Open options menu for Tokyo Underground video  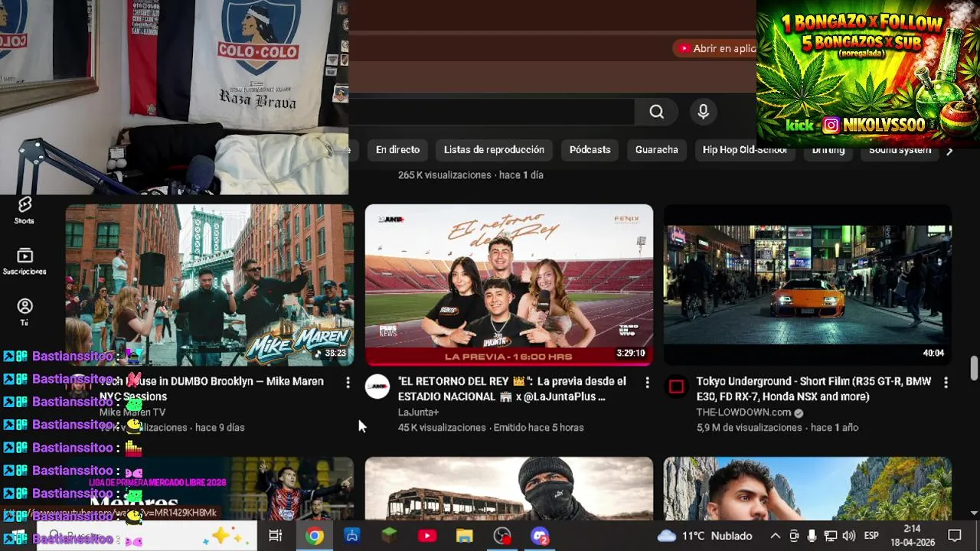click(946, 382)
